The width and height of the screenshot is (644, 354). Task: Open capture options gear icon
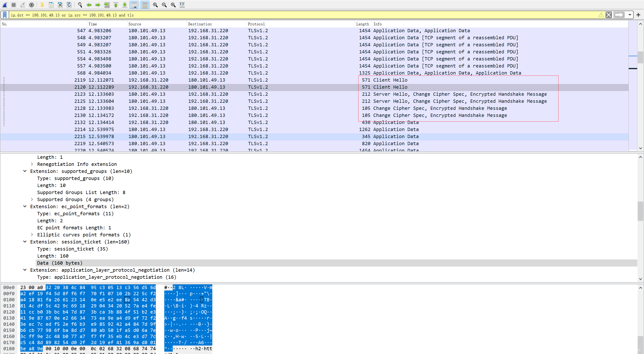pos(32,5)
